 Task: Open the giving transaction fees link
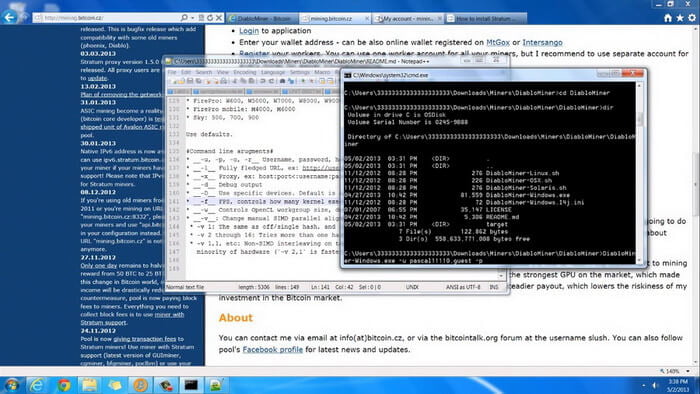pyautogui.click(x=145, y=339)
